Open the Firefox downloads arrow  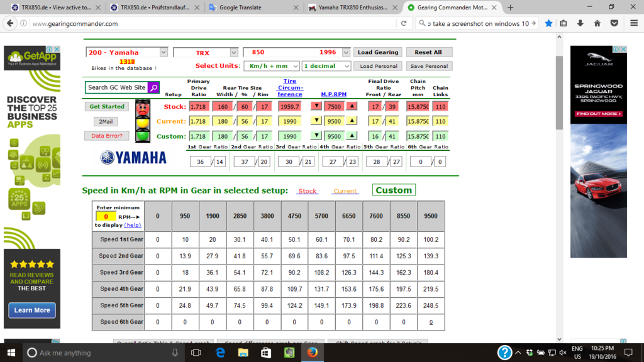pyautogui.click(x=580, y=23)
